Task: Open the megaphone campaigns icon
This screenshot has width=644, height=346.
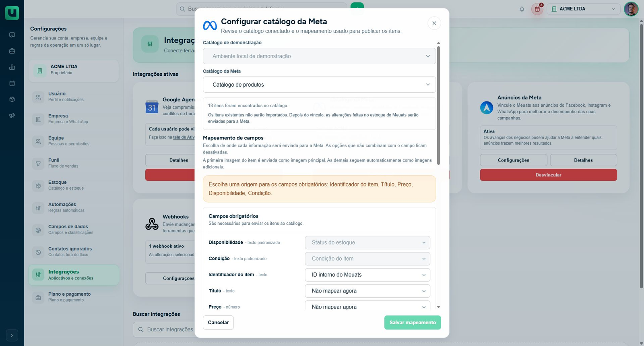Action: [12, 116]
